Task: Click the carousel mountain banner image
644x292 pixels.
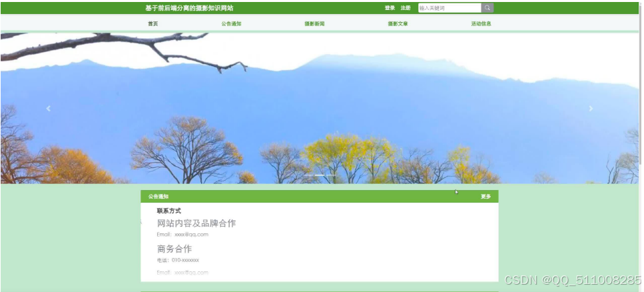Action: [x=320, y=108]
